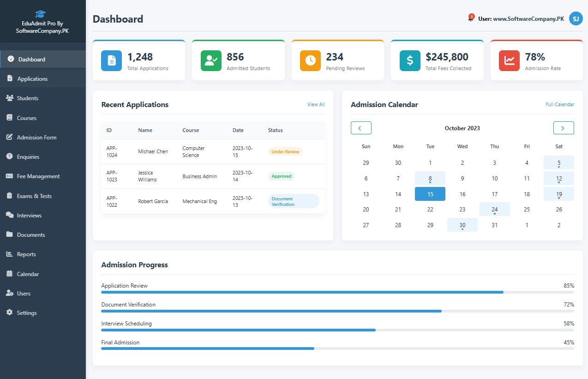Select the Pending Reviews clock icon

310,60
